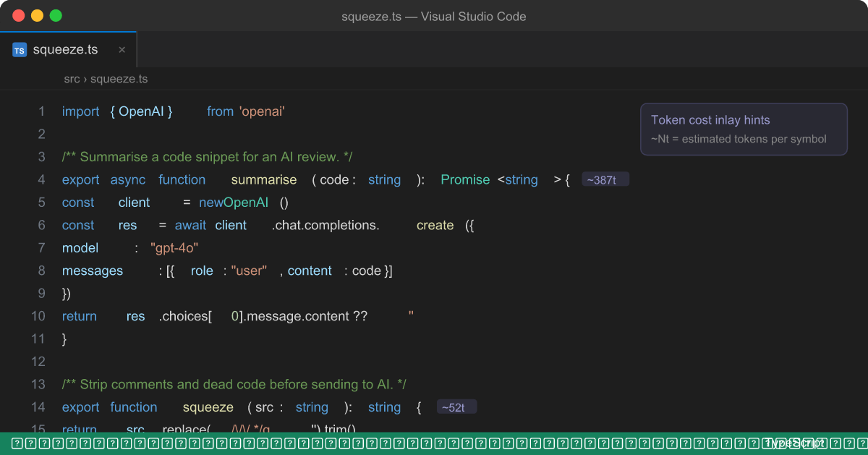Click the Token cost inlay hints tooltip title

tap(710, 120)
